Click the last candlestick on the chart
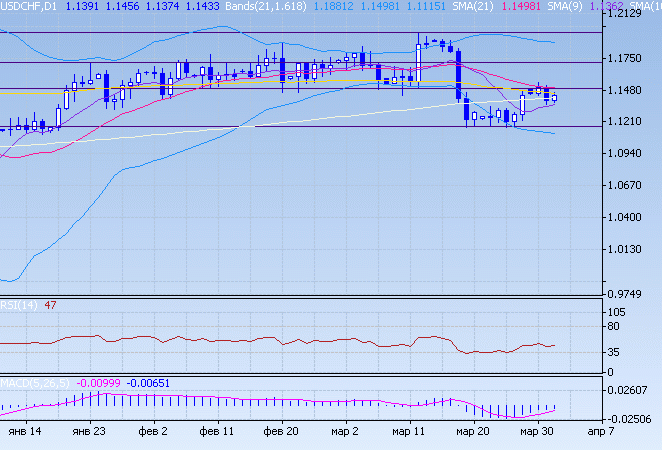This screenshot has height=450, width=662. point(554,97)
